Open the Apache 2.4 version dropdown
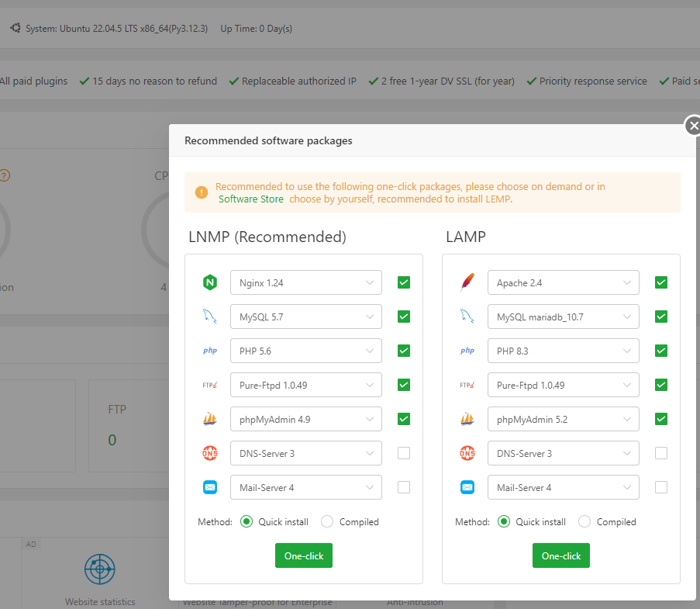 [563, 282]
